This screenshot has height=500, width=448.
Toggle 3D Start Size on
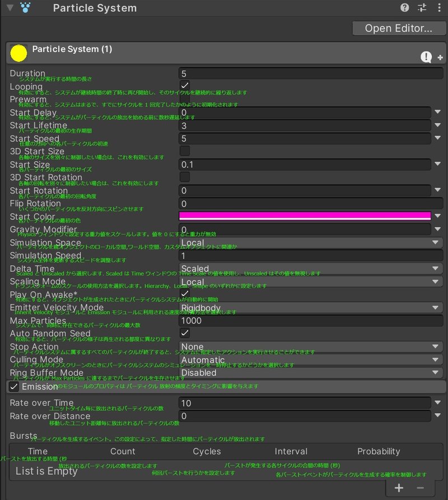point(185,150)
